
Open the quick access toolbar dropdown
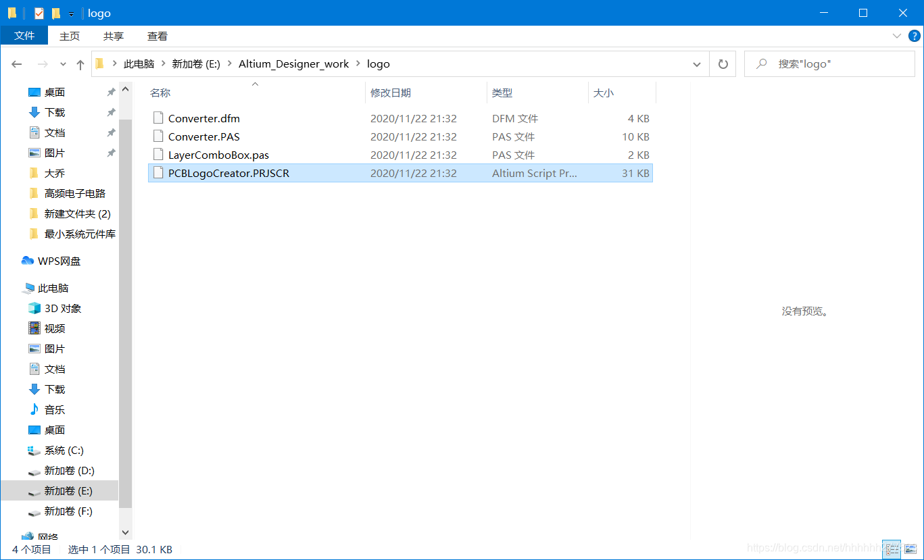71,14
